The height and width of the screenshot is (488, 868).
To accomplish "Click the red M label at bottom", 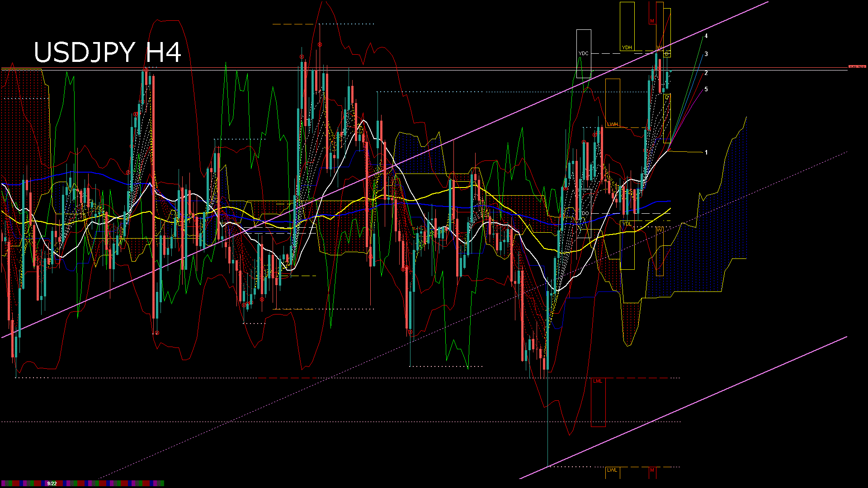I will point(652,470).
